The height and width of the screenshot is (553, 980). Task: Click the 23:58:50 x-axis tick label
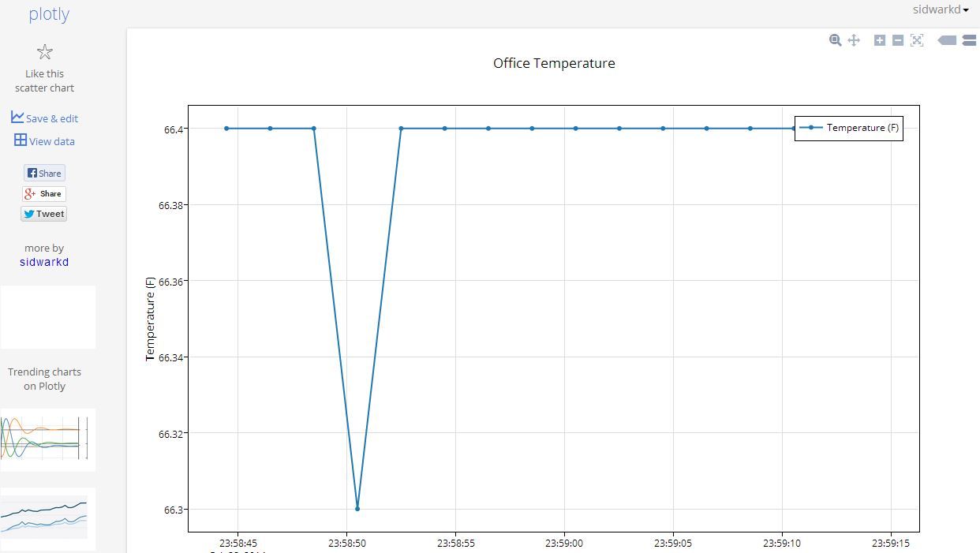346,544
